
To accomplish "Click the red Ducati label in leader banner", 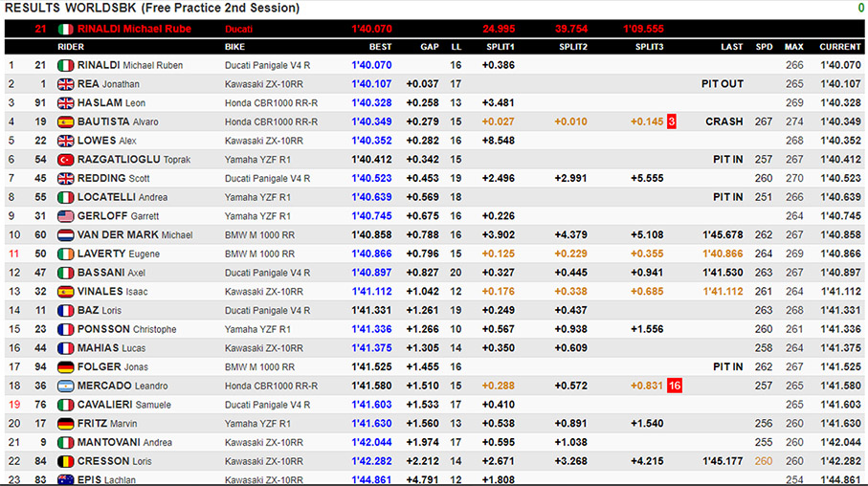I will click(x=238, y=30).
